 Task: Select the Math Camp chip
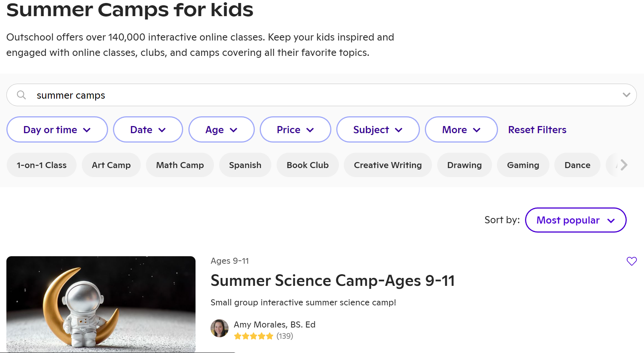pyautogui.click(x=180, y=165)
